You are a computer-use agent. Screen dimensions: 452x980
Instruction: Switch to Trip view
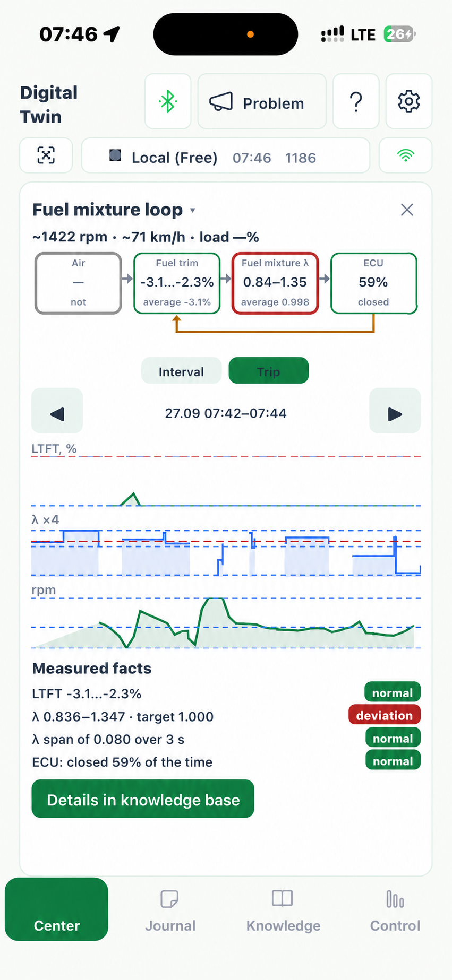pos(269,371)
